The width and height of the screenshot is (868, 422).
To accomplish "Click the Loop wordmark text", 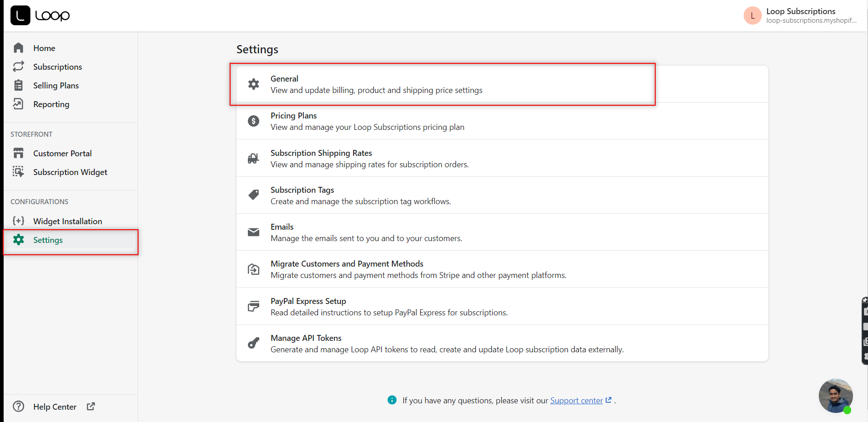I will tap(52, 15).
